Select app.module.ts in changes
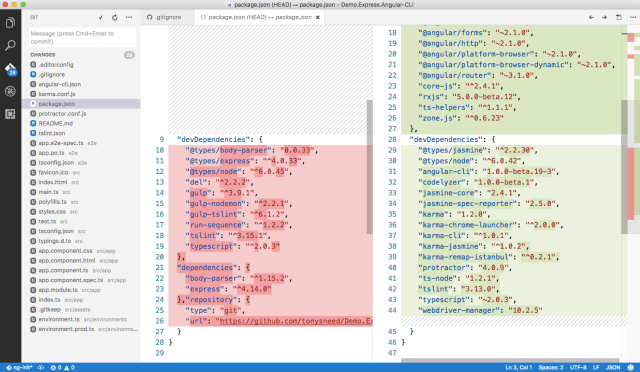Viewport: 640px width, 372px height. [x=81, y=290]
